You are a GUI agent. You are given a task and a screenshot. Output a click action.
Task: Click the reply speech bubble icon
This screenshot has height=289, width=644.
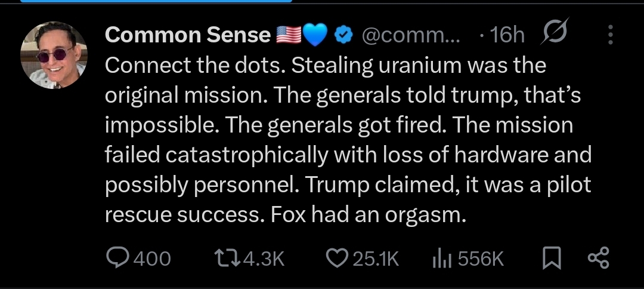click(117, 258)
